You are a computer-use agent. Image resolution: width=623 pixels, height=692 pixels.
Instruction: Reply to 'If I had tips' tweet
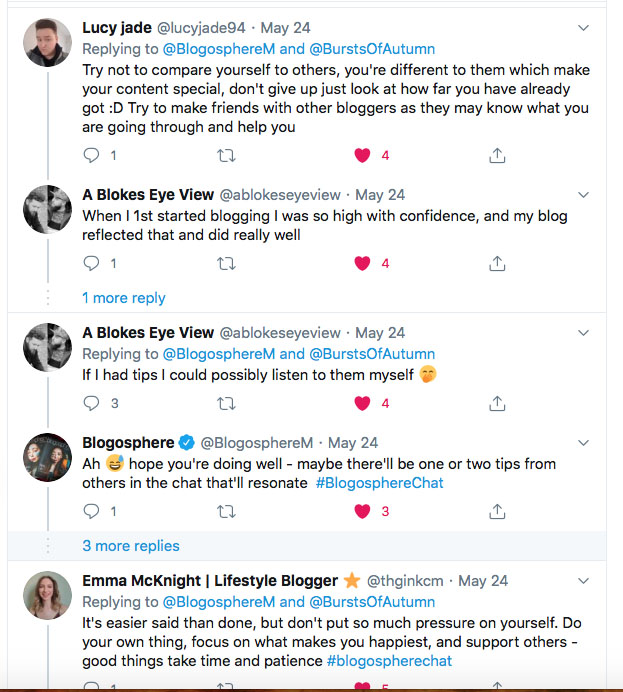point(92,403)
